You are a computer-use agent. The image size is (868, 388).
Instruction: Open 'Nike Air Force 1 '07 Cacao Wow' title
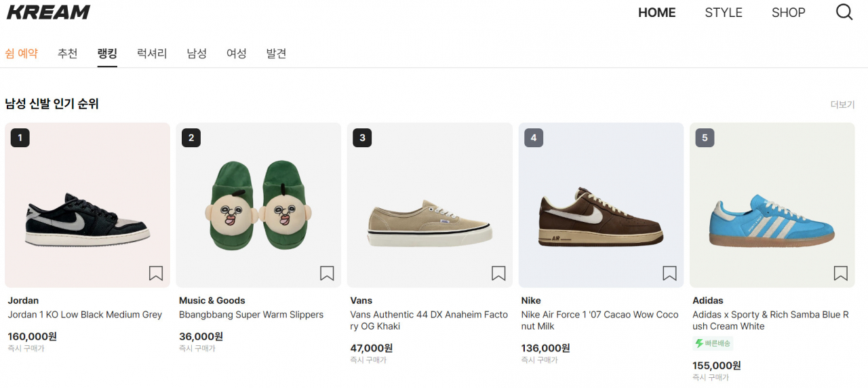coord(600,320)
